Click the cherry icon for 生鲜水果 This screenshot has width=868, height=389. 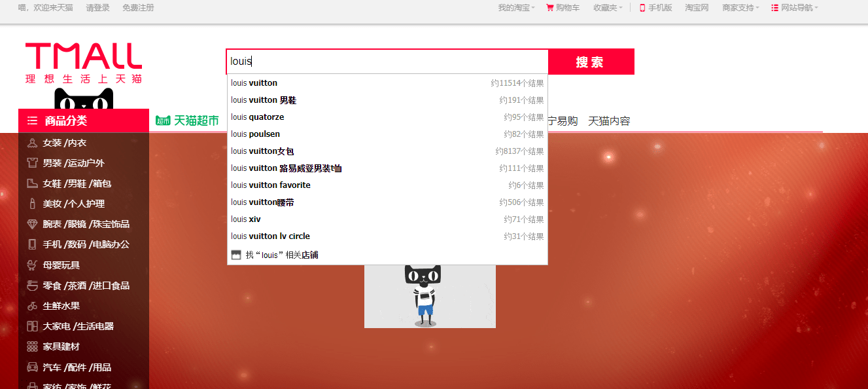click(32, 306)
